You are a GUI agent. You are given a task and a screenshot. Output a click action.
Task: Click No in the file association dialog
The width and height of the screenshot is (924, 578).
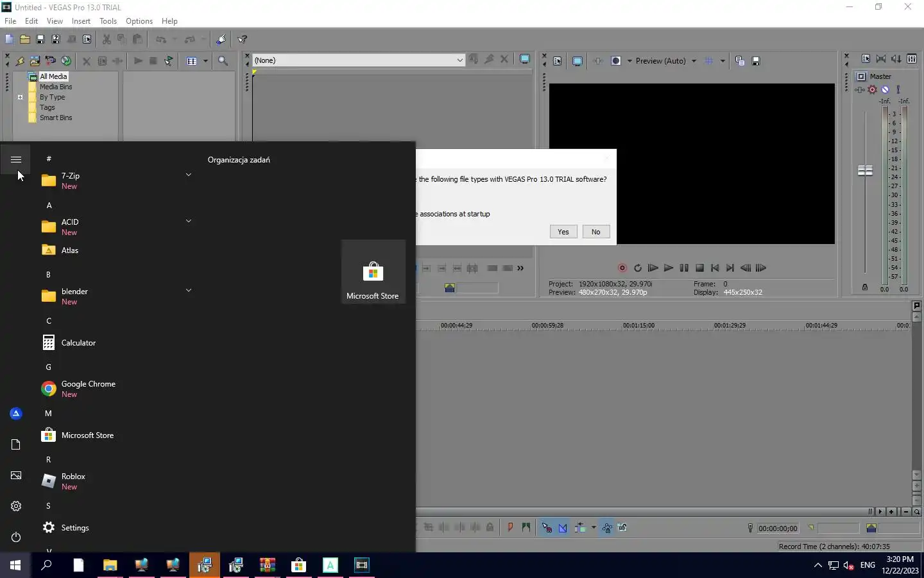pyautogui.click(x=596, y=232)
